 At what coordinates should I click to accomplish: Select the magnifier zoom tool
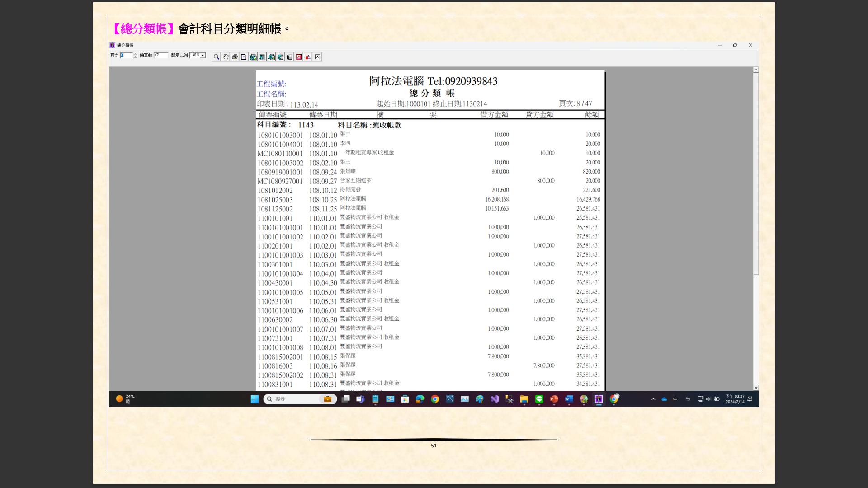click(216, 57)
